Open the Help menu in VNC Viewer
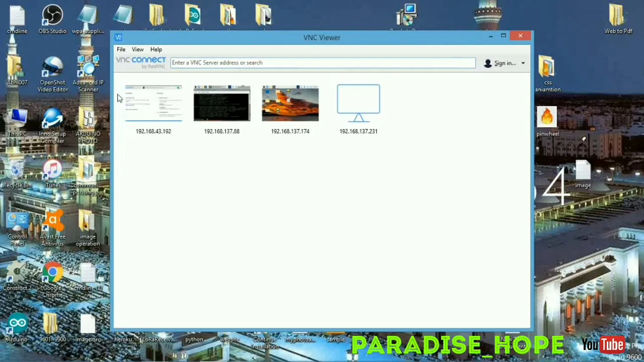 point(156,49)
